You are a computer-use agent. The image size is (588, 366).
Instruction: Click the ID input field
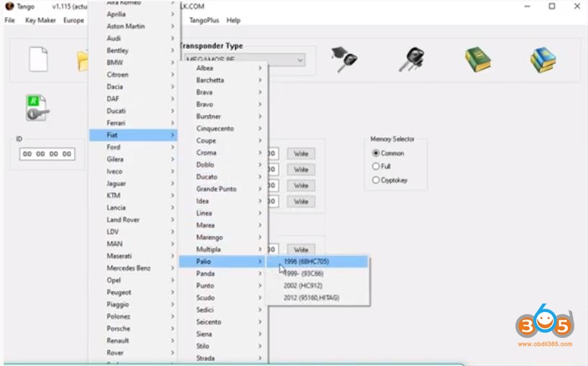click(x=47, y=154)
